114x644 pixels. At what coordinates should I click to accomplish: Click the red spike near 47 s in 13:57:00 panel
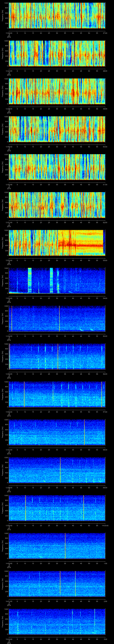(x=84, y=432)
